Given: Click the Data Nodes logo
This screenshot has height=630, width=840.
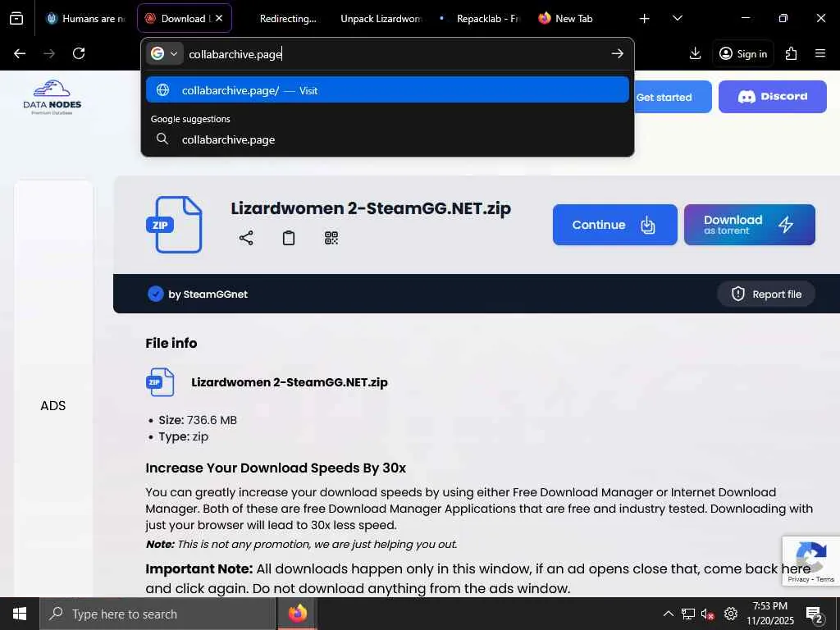Looking at the screenshot, I should point(52,98).
